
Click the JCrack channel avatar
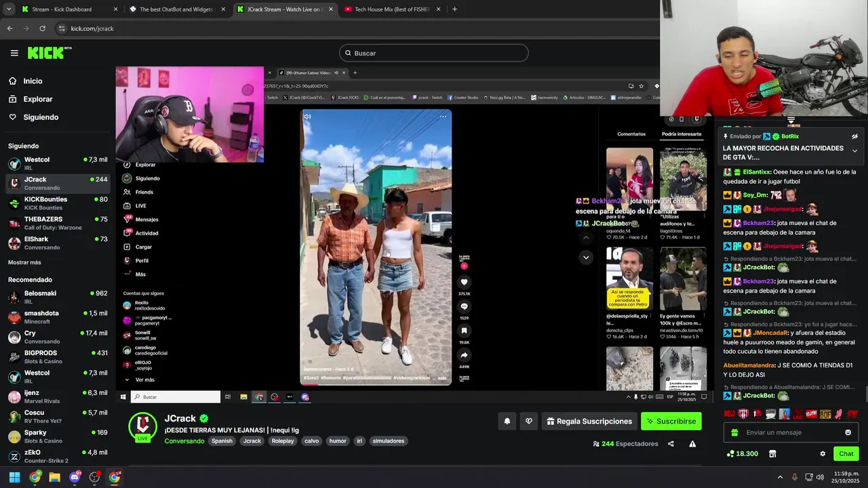pyautogui.click(x=143, y=426)
